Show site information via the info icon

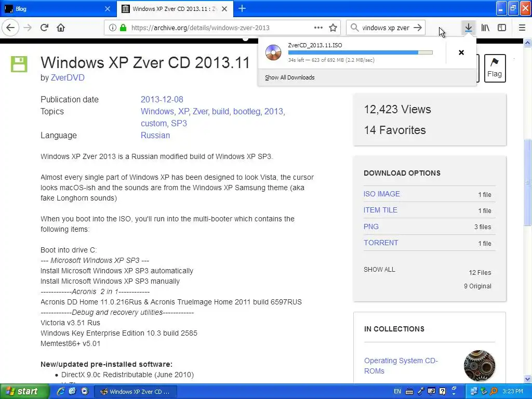[x=112, y=28]
